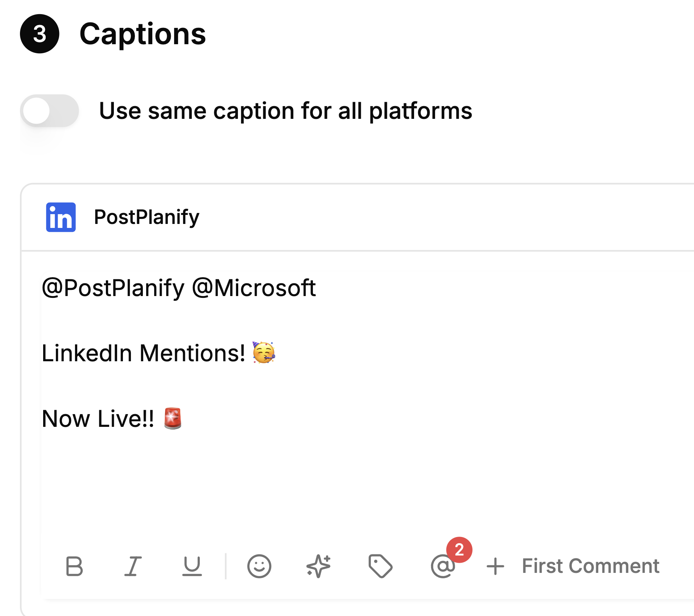The width and height of the screenshot is (694, 616).
Task: Click the Captions section heading
Action: pyautogui.click(x=142, y=34)
